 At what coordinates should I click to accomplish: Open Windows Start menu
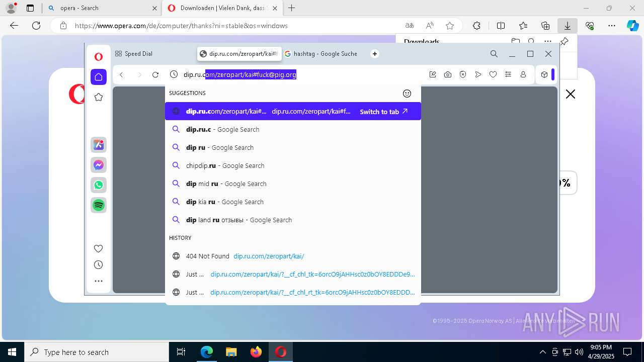tap(12, 352)
